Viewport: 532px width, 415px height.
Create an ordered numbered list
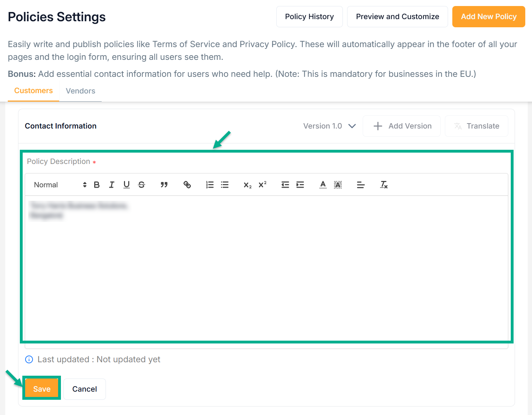[210, 185]
